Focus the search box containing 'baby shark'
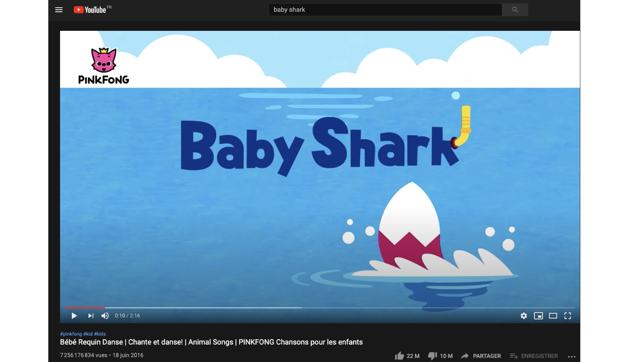 pos(385,10)
